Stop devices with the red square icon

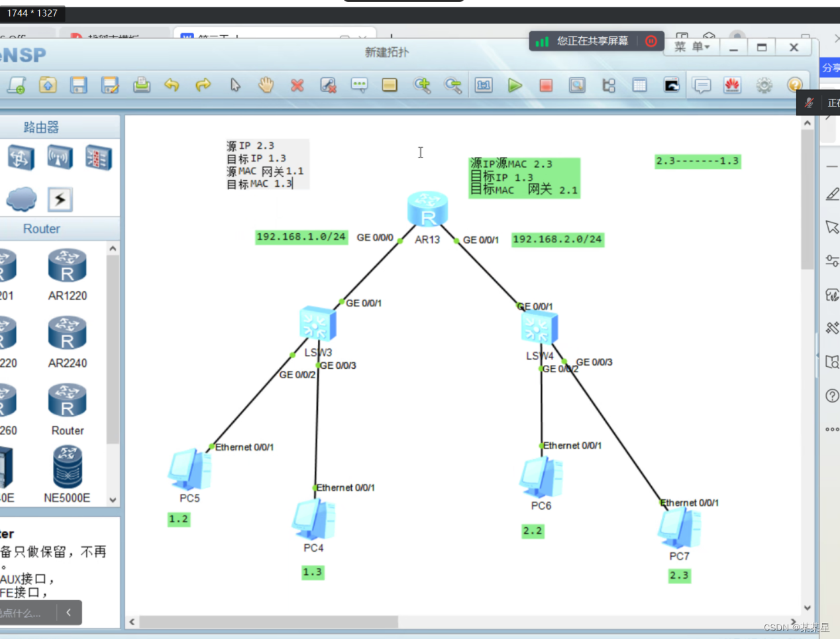[546, 85]
